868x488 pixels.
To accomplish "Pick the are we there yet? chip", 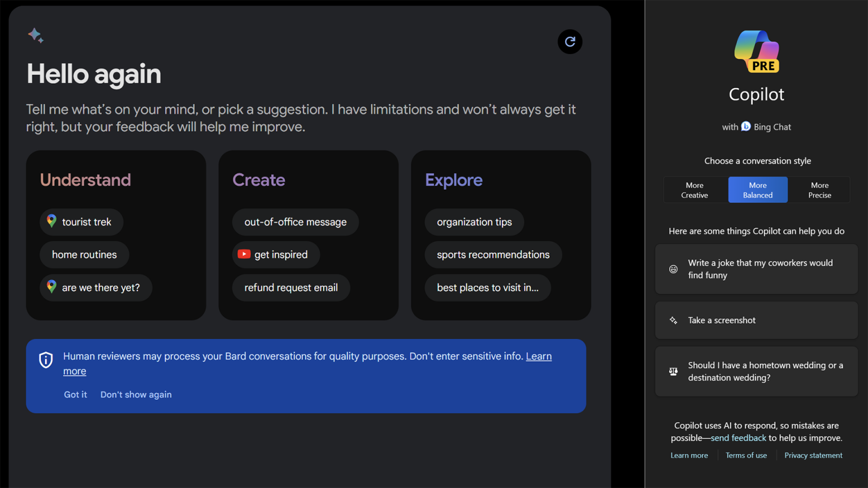I will (96, 287).
